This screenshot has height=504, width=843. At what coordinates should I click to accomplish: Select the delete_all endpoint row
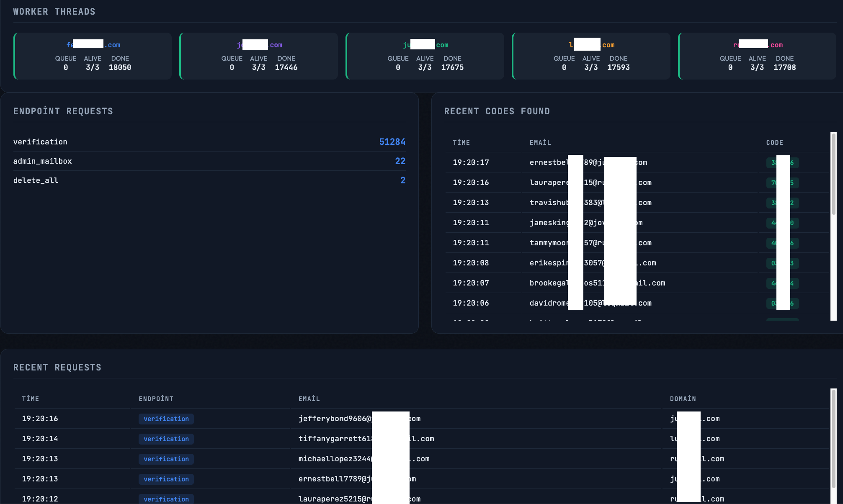pyautogui.click(x=36, y=180)
